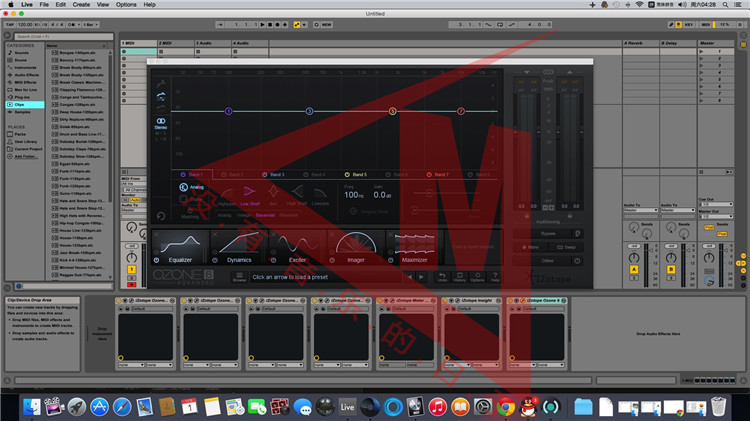This screenshot has width=750, height=421.
Task: Launch Master scene 1
Action: tap(702, 51)
